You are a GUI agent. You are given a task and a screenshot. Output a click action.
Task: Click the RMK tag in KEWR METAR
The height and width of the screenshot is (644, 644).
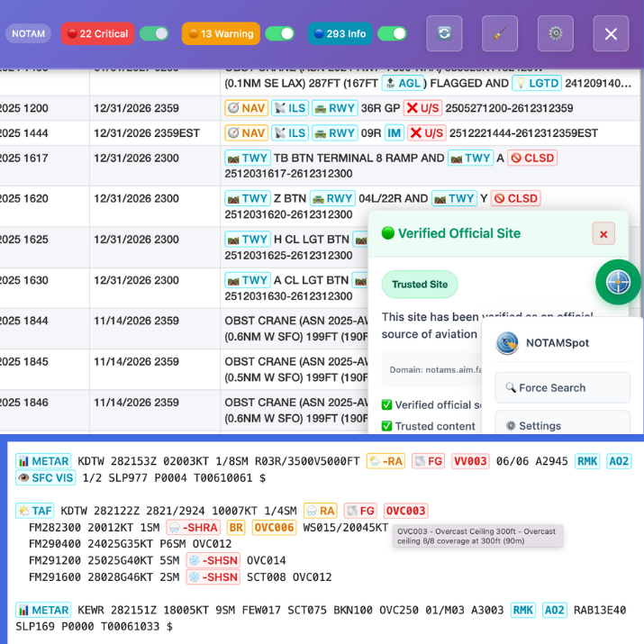tap(523, 611)
